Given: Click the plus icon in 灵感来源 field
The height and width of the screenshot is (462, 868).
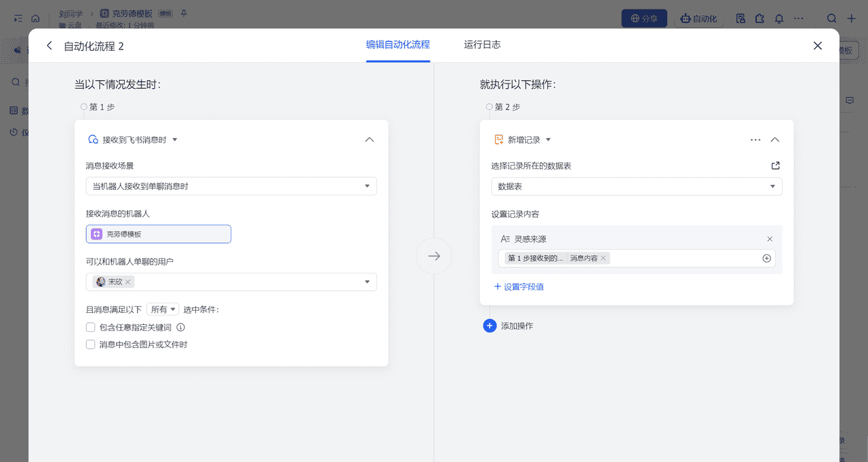Looking at the screenshot, I should tap(767, 258).
